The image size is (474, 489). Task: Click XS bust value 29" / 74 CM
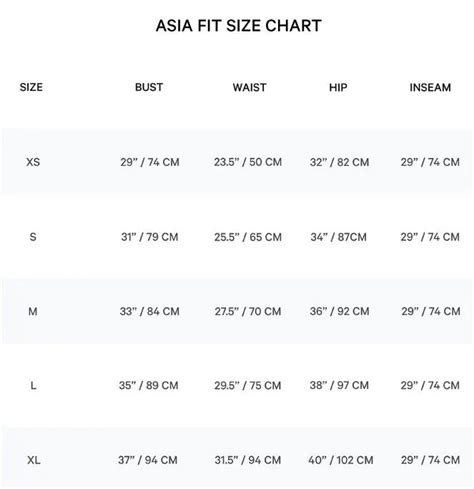pyautogui.click(x=150, y=162)
